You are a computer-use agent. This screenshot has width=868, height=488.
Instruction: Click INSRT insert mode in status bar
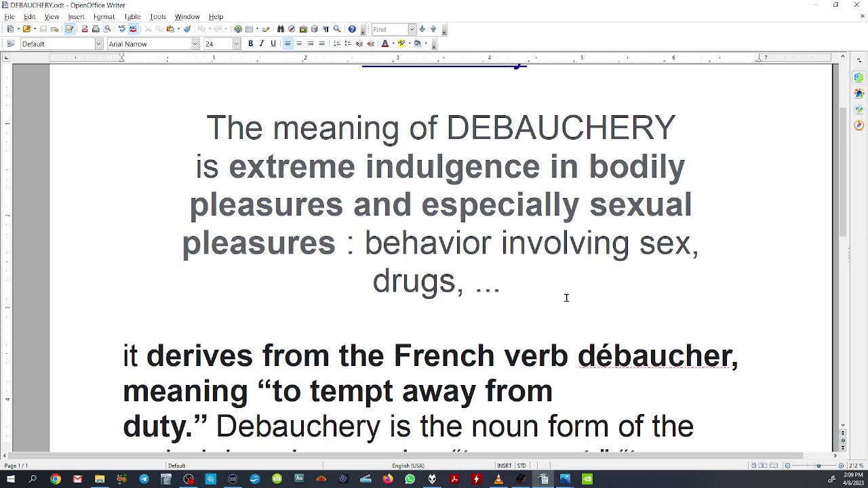(505, 466)
